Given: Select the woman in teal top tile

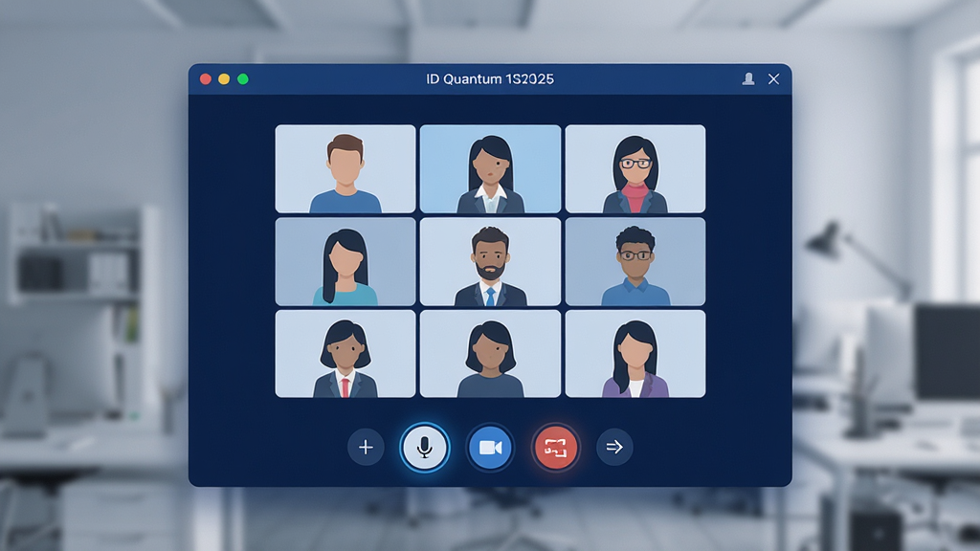Looking at the screenshot, I should pyautogui.click(x=345, y=262).
